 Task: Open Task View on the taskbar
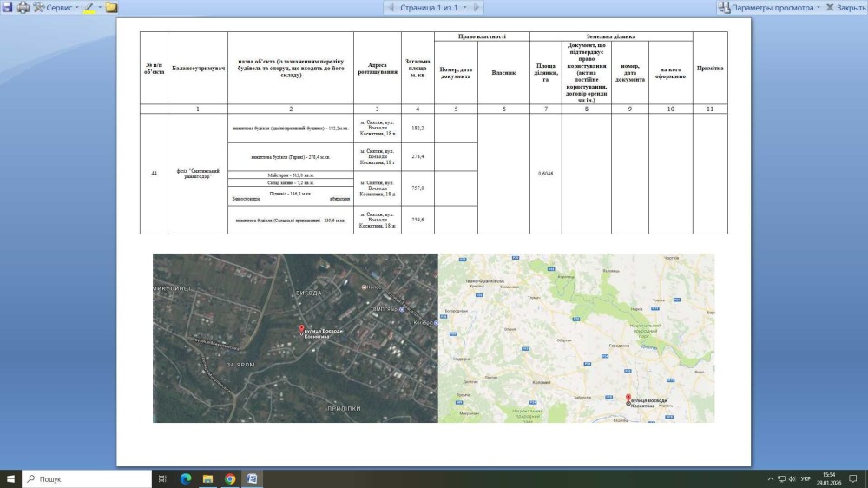point(162,478)
